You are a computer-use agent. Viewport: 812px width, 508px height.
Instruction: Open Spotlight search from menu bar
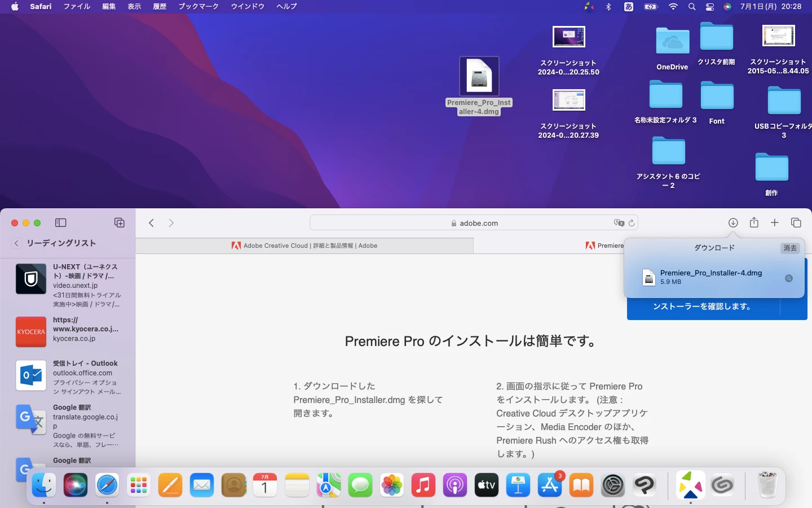692,7
